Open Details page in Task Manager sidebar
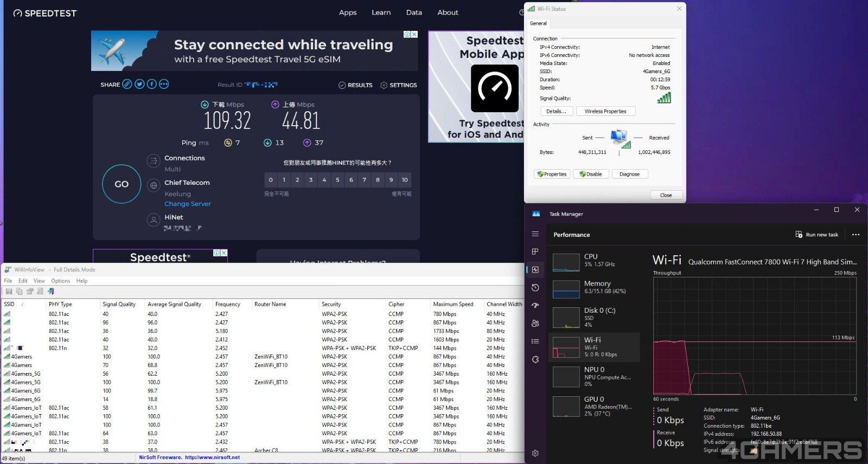Image resolution: width=868 pixels, height=464 pixels. point(535,341)
